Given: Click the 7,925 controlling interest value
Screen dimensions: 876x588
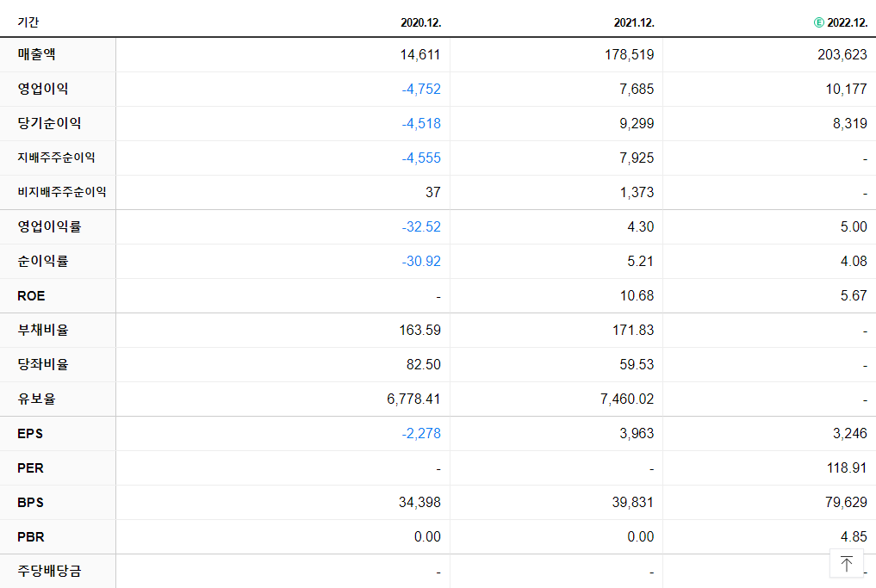Looking at the screenshot, I should (637, 158).
